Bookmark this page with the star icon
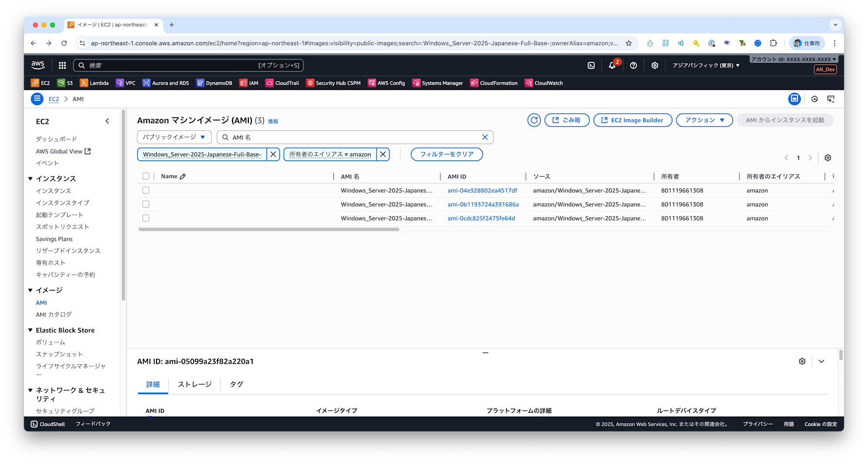The height and width of the screenshot is (463, 868). coord(628,43)
